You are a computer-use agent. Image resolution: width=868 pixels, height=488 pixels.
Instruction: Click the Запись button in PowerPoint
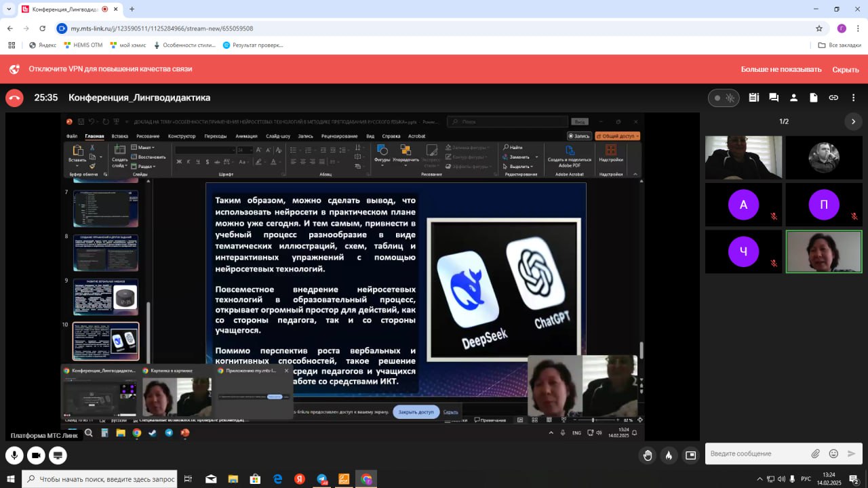pos(578,136)
